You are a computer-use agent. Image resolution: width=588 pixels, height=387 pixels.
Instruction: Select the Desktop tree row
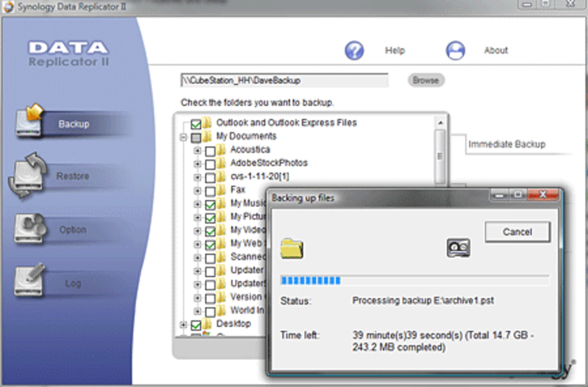233,324
